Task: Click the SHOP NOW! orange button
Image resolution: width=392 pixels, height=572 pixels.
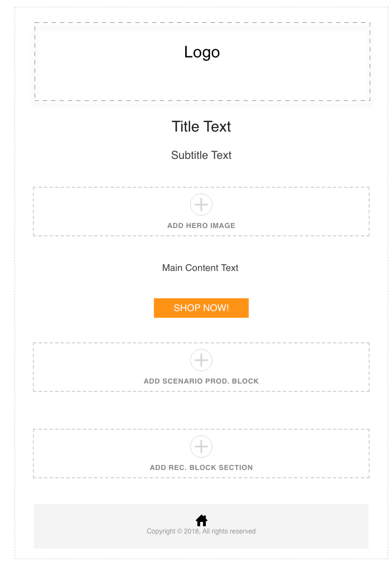Action: (x=201, y=308)
